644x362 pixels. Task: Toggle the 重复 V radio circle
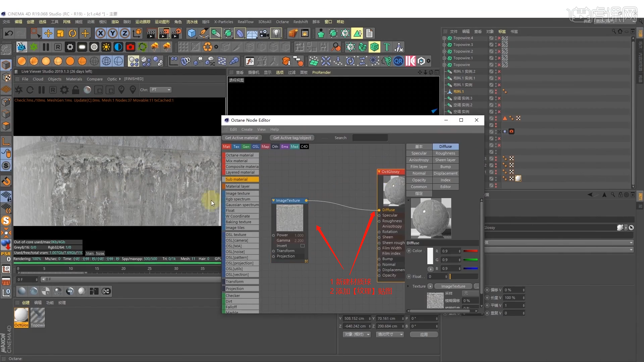487,313
